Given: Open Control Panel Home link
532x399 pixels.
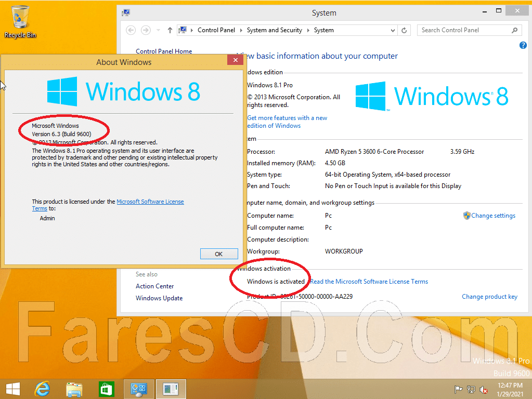Looking at the screenshot, I should click(x=164, y=51).
